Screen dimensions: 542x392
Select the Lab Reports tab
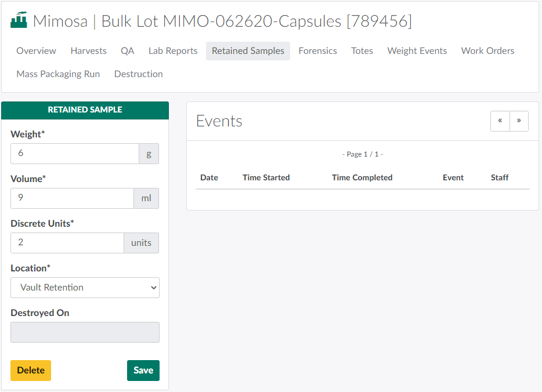173,51
